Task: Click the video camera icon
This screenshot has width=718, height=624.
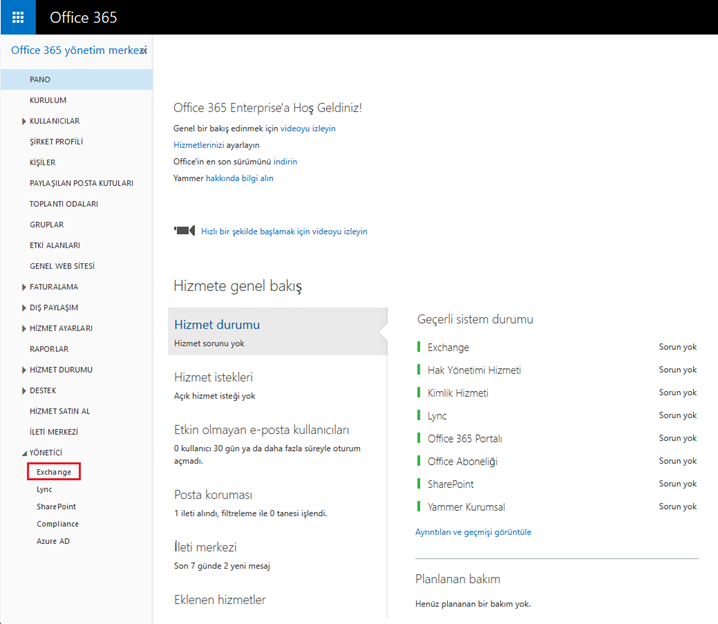Action: pyautogui.click(x=185, y=230)
